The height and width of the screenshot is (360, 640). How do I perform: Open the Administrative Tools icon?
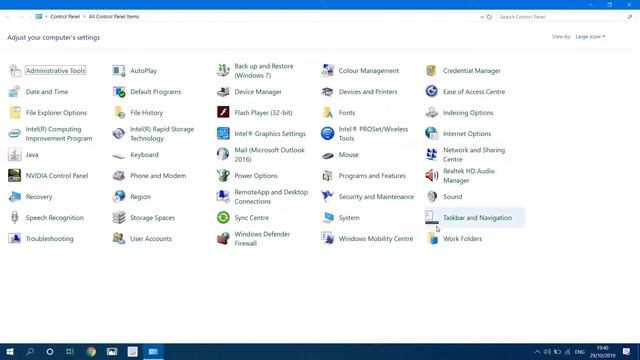[15, 71]
